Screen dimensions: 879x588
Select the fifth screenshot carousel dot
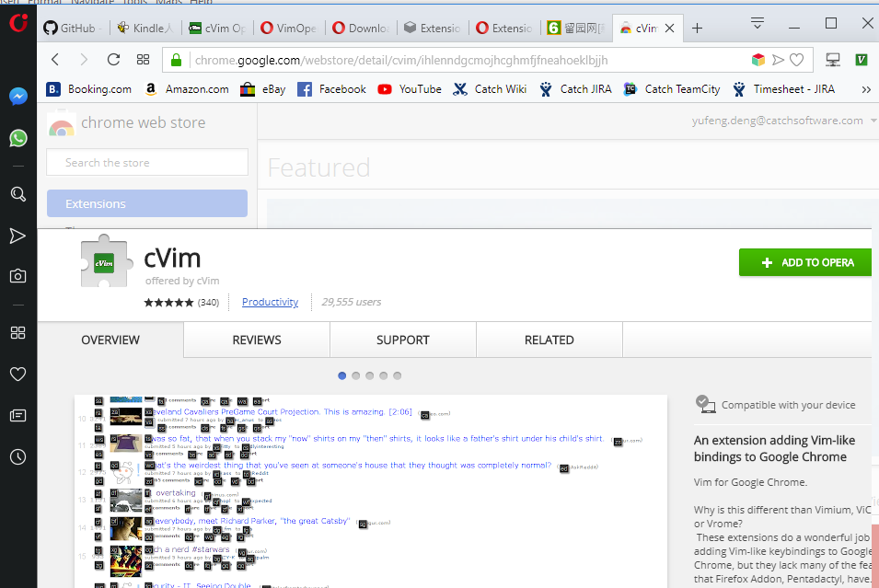[x=398, y=375]
